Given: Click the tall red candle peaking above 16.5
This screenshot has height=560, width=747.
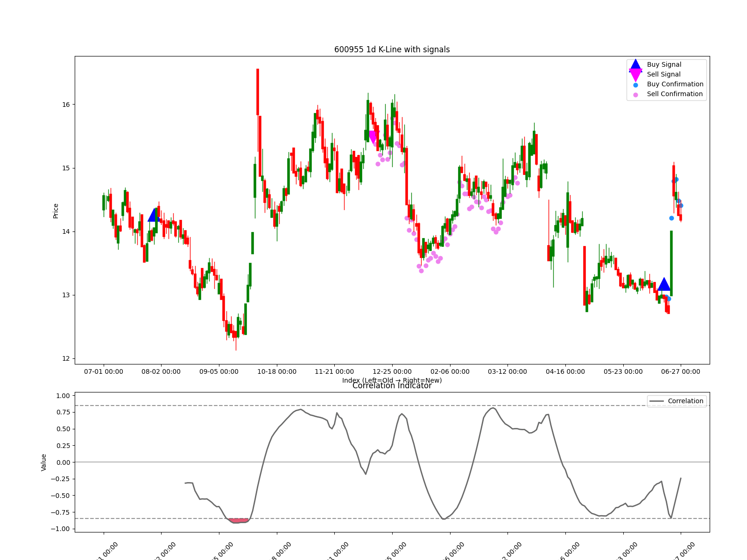Looking at the screenshot, I should coord(258,92).
